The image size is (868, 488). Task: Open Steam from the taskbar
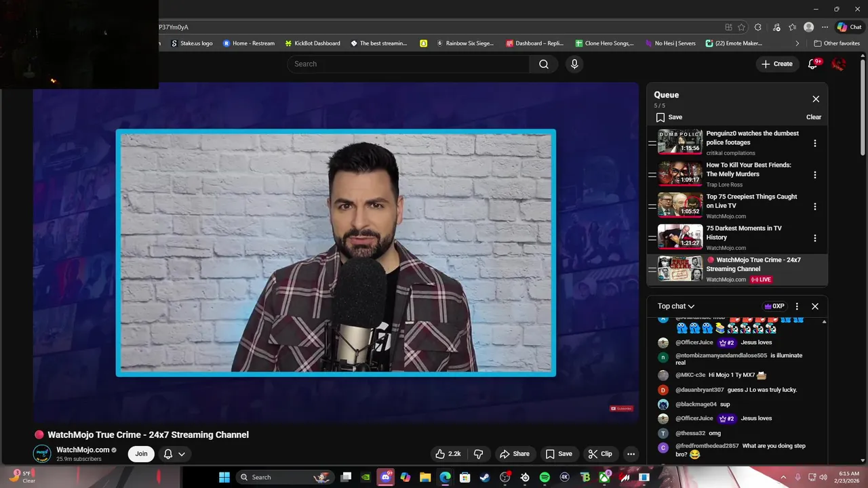pyautogui.click(x=485, y=477)
